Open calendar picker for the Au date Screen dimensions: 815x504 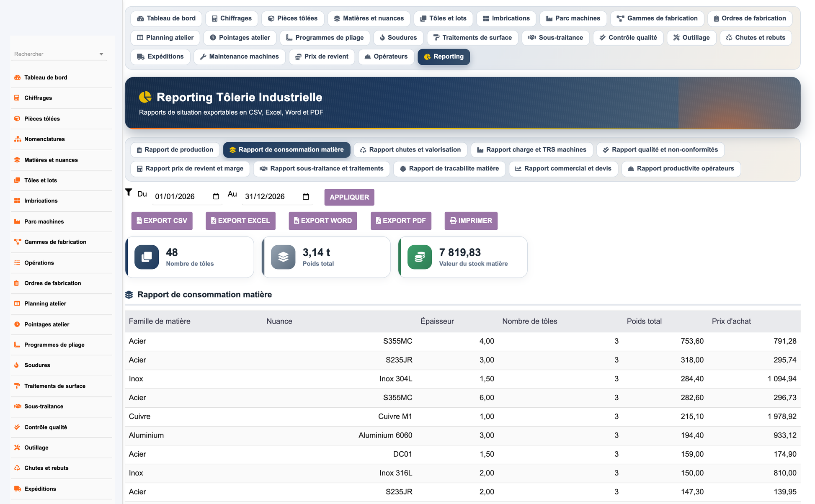(306, 197)
